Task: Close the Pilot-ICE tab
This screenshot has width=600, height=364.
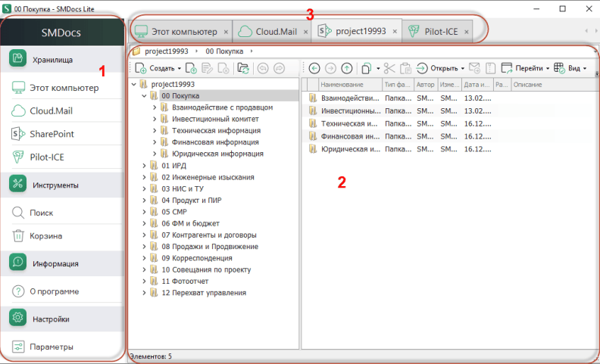Action: tap(467, 32)
